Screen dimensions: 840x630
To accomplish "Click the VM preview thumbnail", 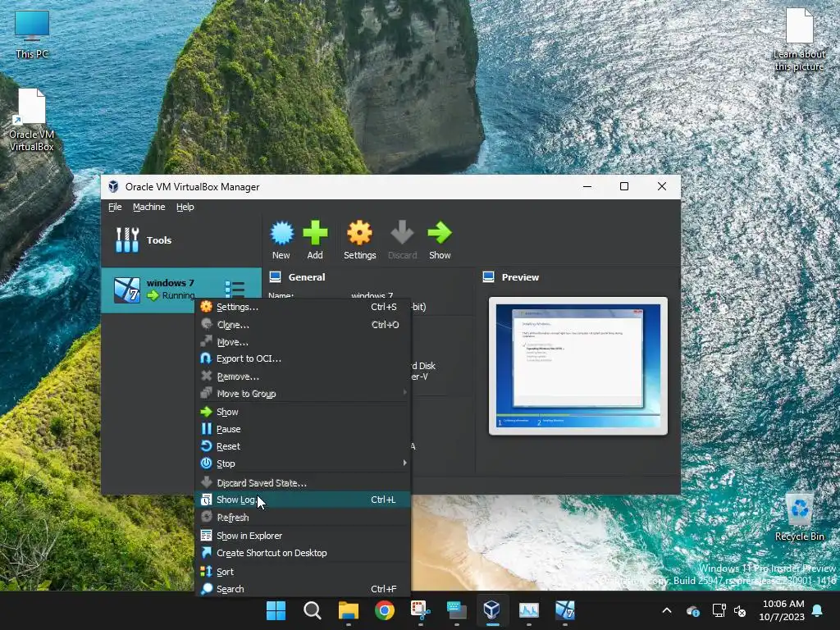I will click(578, 366).
